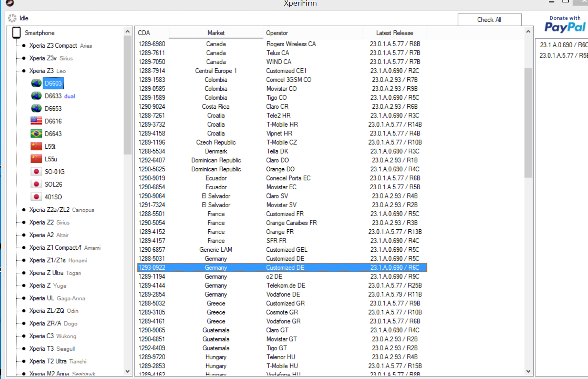Select the Orange Caraibes FR row
Viewport: 588px width, 379px height.
coord(282,223)
